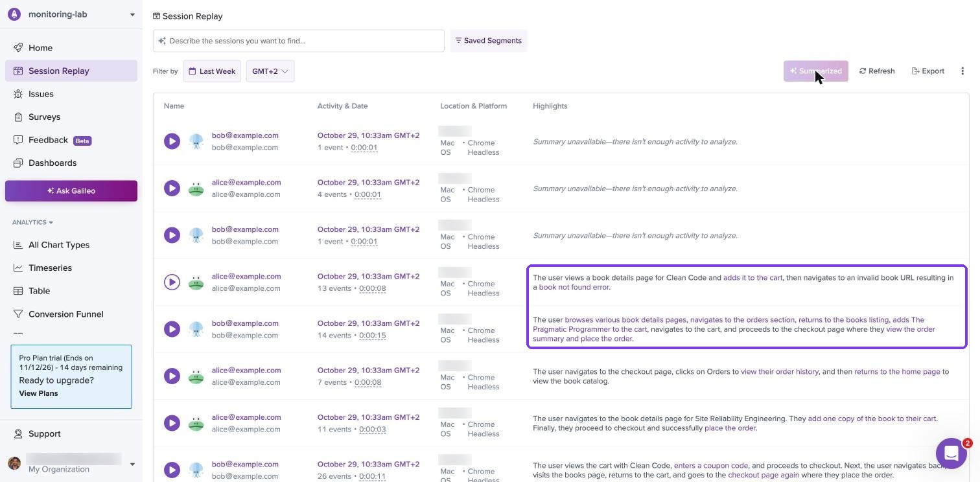Viewport: 980px width, 482px height.
Task: Click 'navigates to the orders section' link
Action: point(742,320)
